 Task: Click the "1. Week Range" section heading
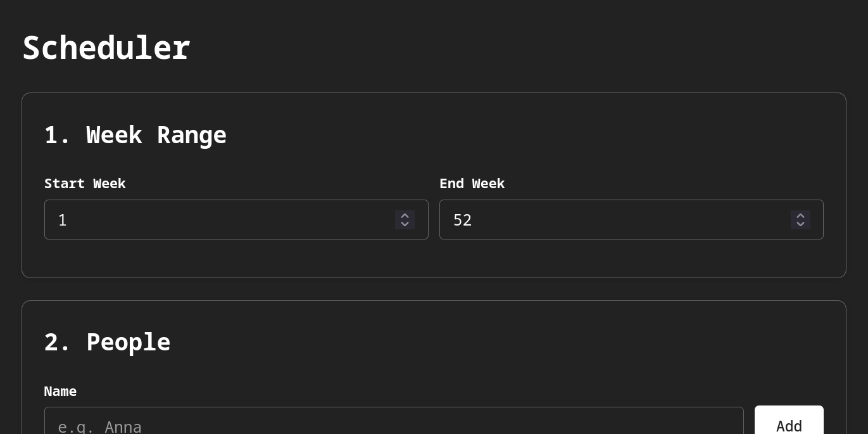(135, 135)
